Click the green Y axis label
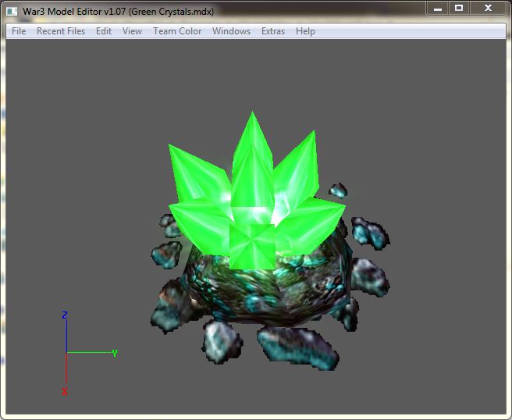The height and width of the screenshot is (420, 512). (x=115, y=353)
